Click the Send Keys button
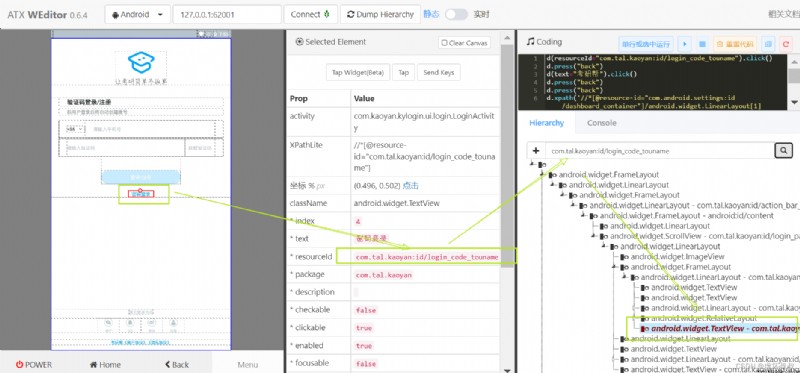This screenshot has height=373, width=800. coord(439,72)
